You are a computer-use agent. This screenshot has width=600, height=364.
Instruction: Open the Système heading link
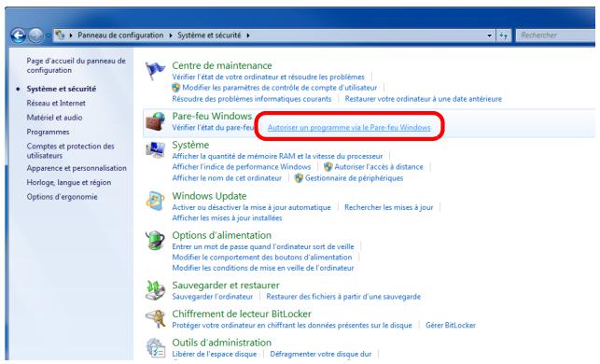point(190,145)
